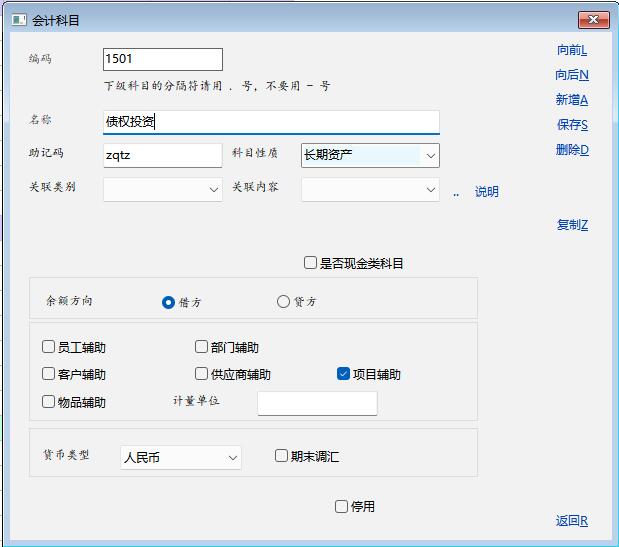Go to previous record with 向前L
This screenshot has height=547, width=619.
(x=572, y=50)
